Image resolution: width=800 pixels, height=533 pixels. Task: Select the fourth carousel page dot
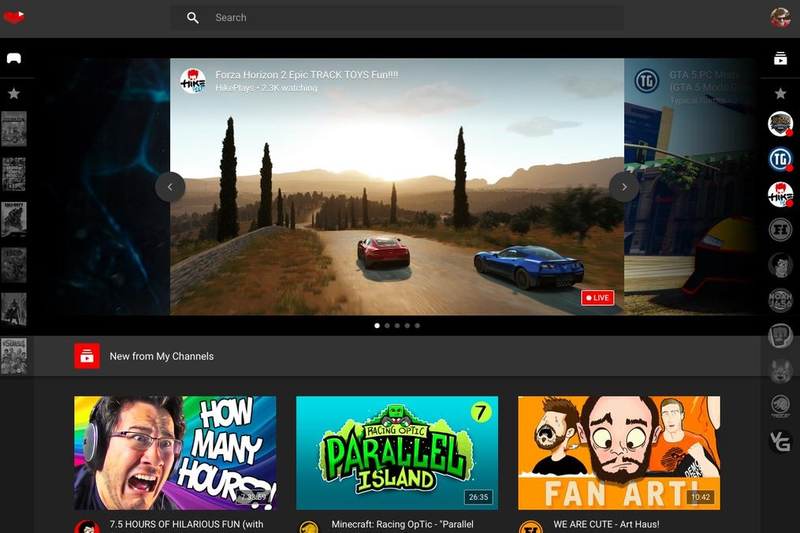pos(407,325)
